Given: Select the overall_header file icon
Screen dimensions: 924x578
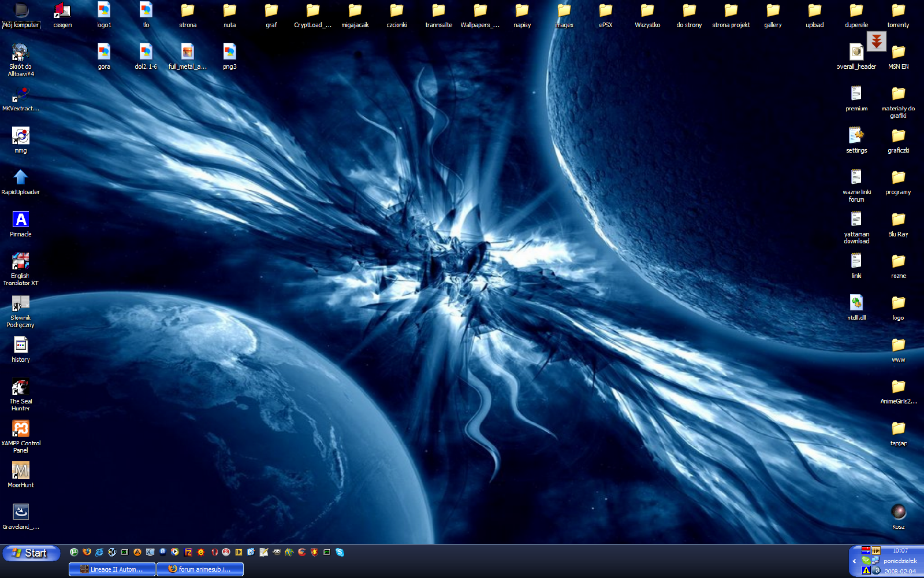Looking at the screenshot, I should click(x=856, y=57).
